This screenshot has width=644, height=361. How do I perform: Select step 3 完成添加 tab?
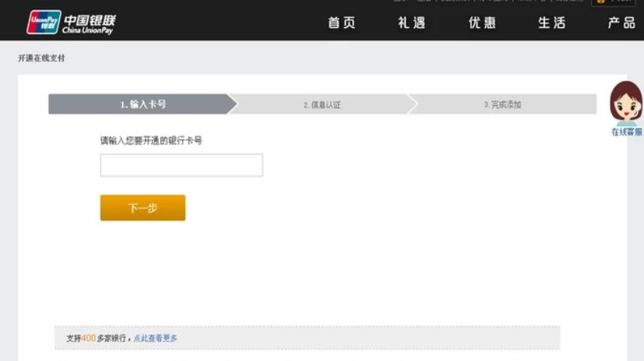coord(502,104)
